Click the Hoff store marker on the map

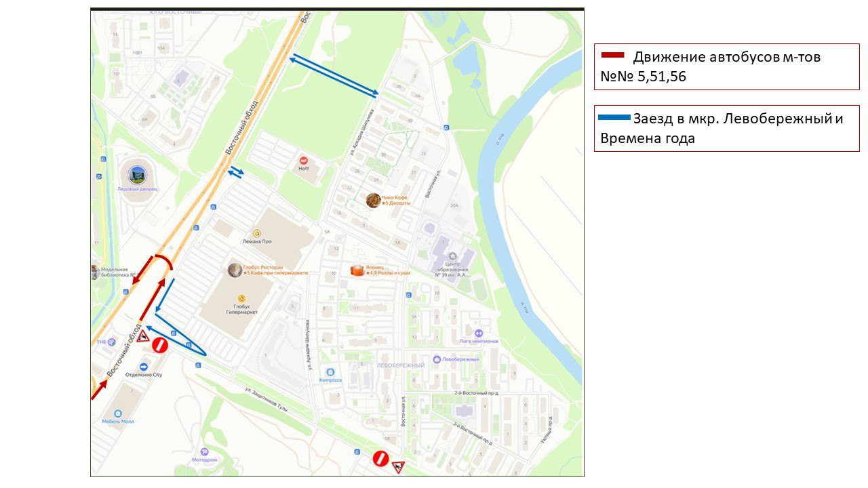(x=303, y=161)
